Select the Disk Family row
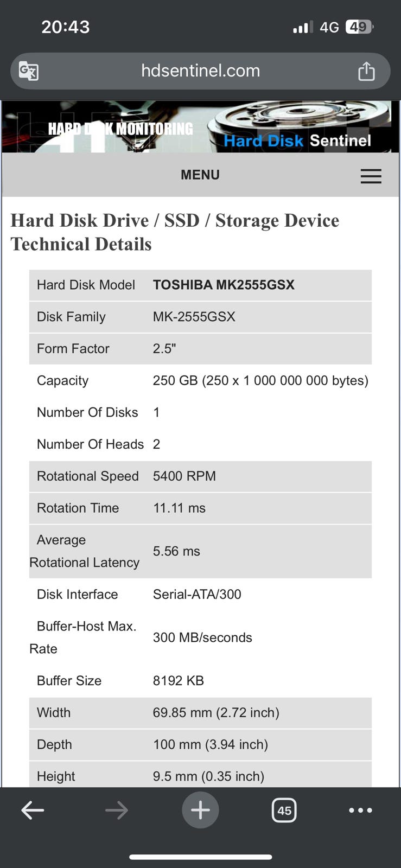This screenshot has height=868, width=401. (x=200, y=317)
